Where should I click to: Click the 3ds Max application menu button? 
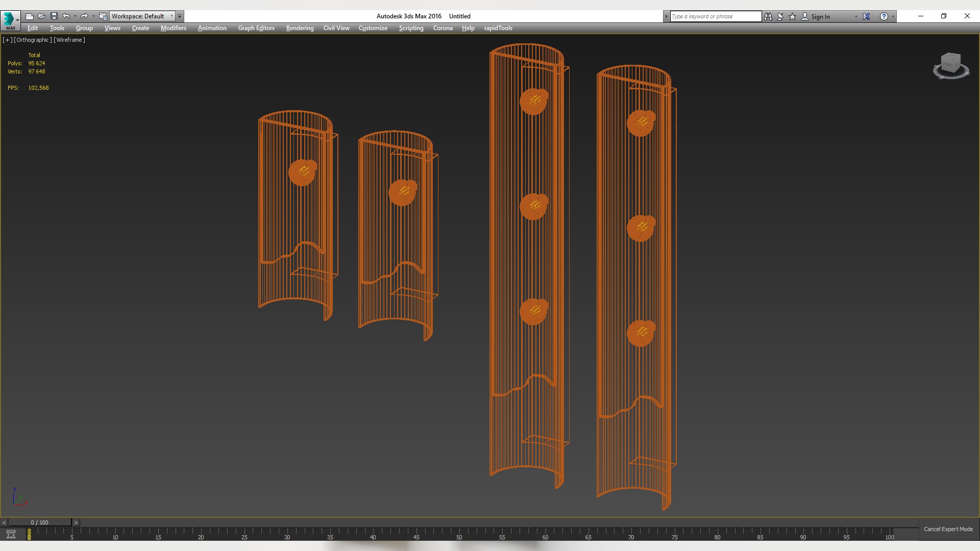(x=10, y=20)
